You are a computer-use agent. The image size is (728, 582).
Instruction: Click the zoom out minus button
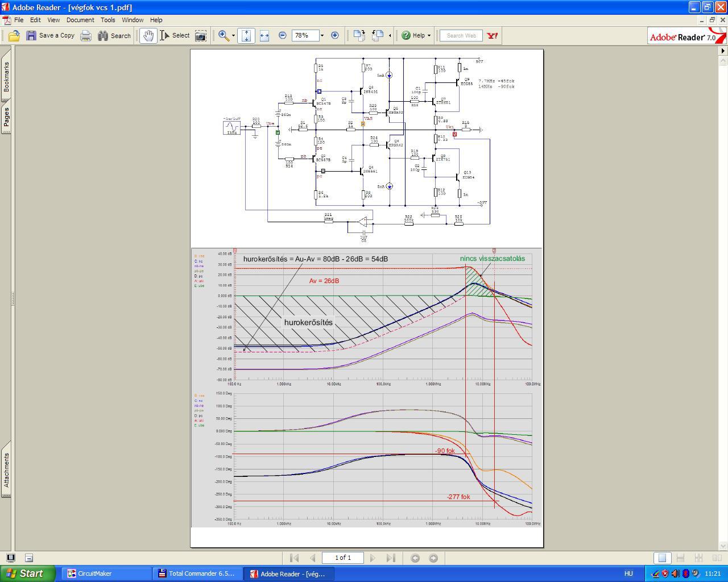(283, 35)
